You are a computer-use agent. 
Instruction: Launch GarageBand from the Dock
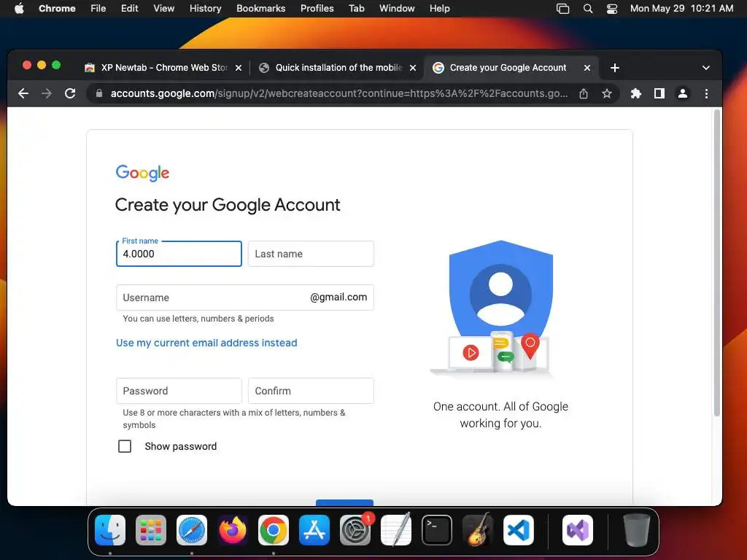(478, 530)
